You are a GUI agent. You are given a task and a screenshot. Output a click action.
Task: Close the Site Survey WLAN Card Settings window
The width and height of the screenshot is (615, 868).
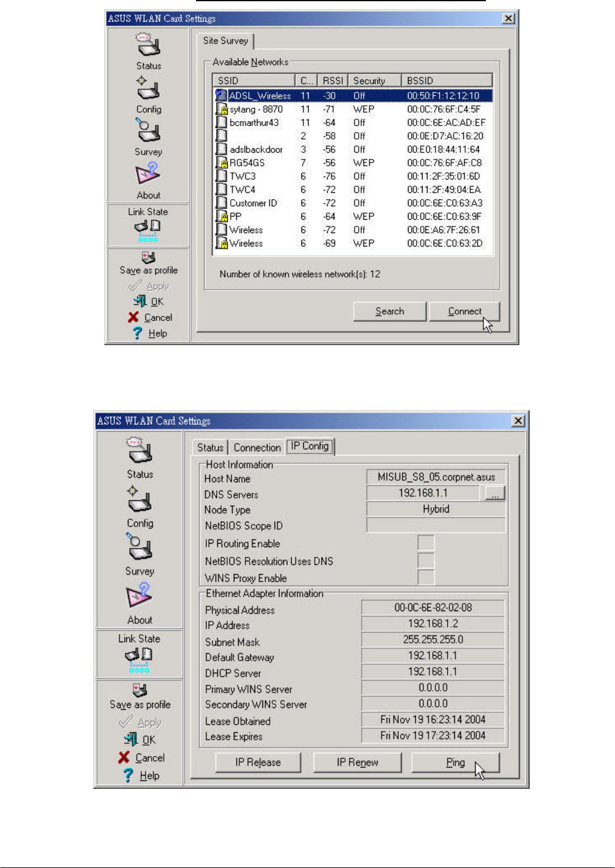[x=508, y=18]
